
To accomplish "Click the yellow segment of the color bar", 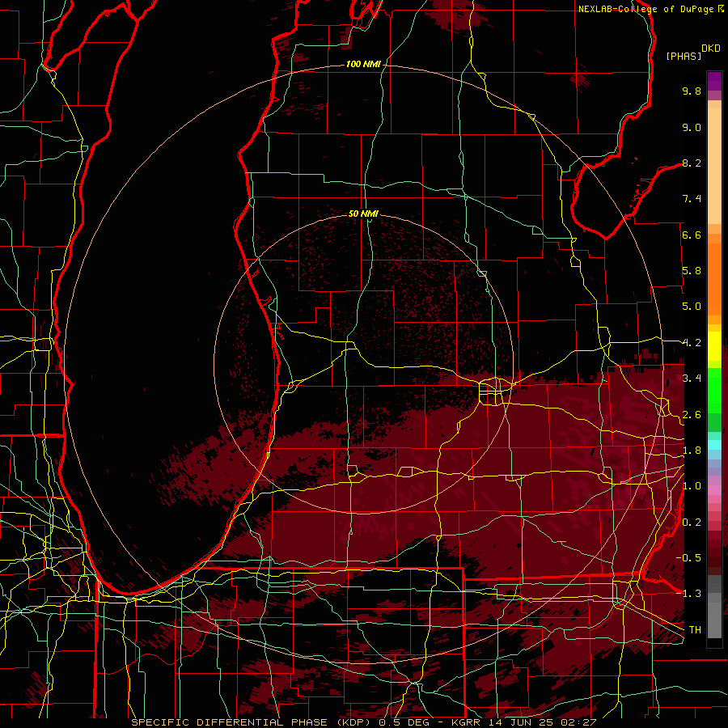I will [x=714, y=346].
